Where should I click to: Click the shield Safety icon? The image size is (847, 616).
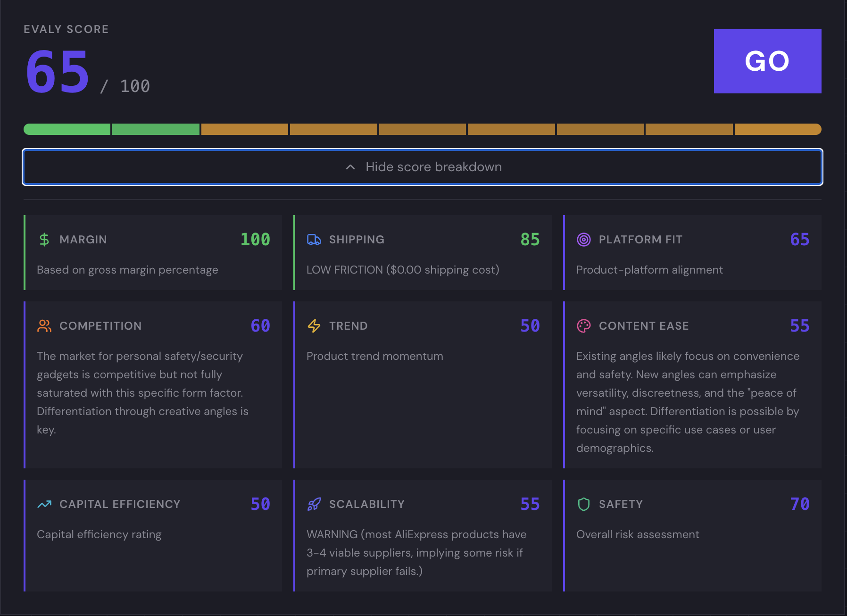[x=584, y=504]
